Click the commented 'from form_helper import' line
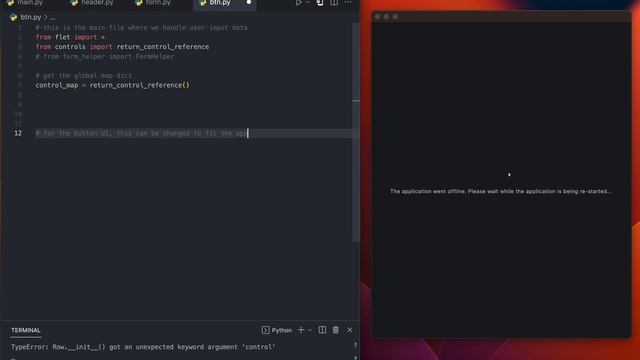The width and height of the screenshot is (640, 360). point(105,57)
